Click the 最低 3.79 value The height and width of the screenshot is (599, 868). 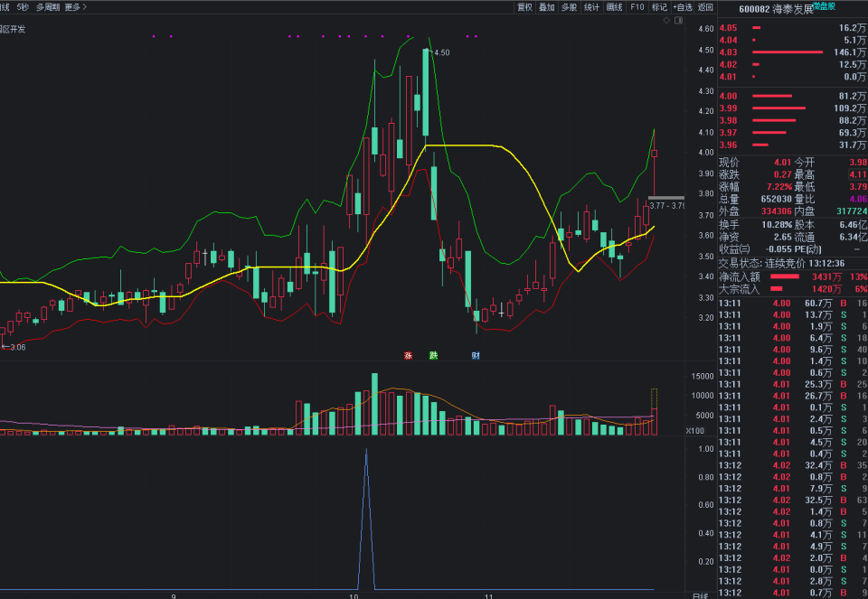click(858, 187)
